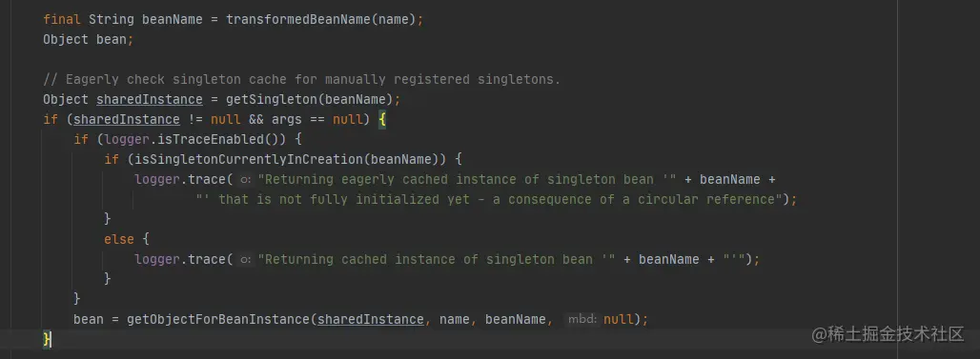Image resolution: width=980 pixels, height=359 pixels.
Task: Click the 'o:' hint before 'Returning eagerly cached'
Action: pos(246,180)
